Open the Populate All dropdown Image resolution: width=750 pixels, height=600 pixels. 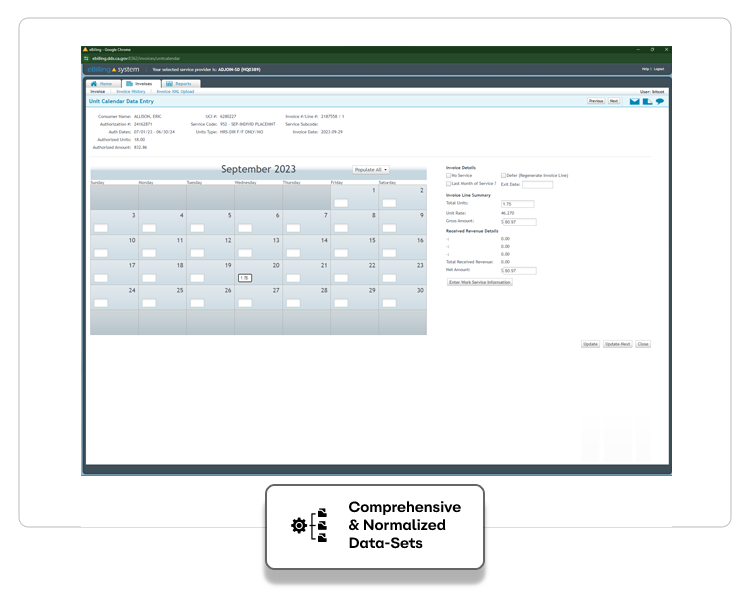coord(371,170)
